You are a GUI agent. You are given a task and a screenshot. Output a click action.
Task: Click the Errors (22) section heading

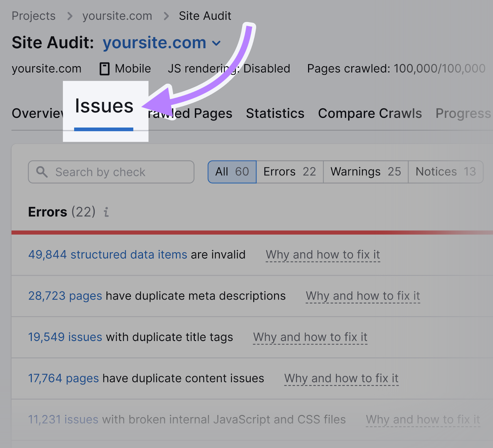(x=62, y=212)
